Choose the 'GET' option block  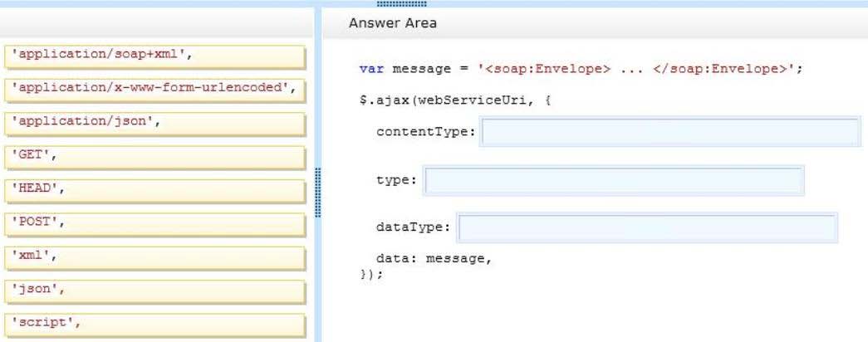pos(155,157)
